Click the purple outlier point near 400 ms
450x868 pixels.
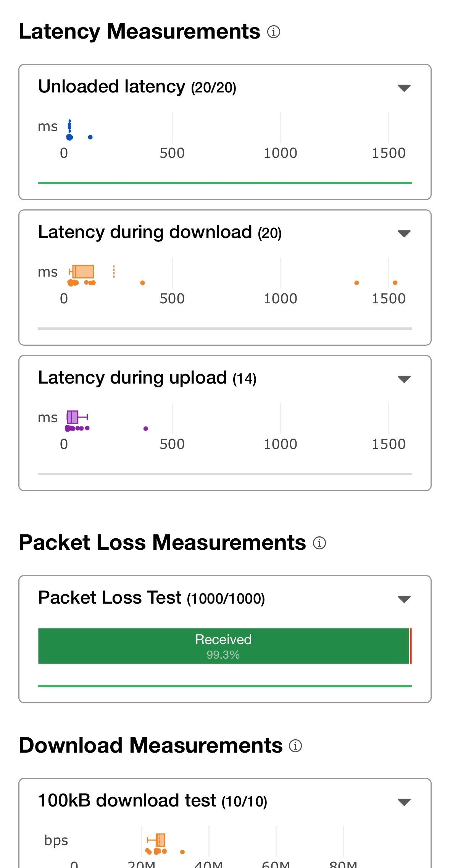click(145, 429)
